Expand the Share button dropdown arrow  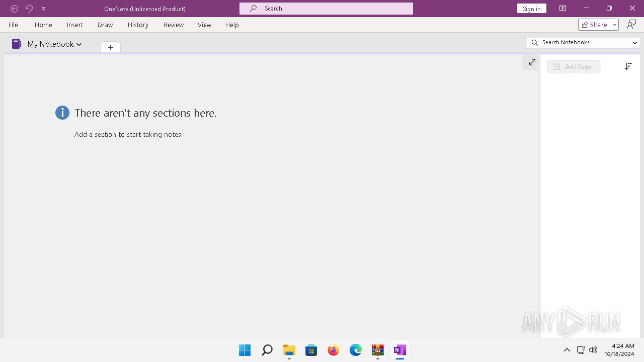point(614,25)
